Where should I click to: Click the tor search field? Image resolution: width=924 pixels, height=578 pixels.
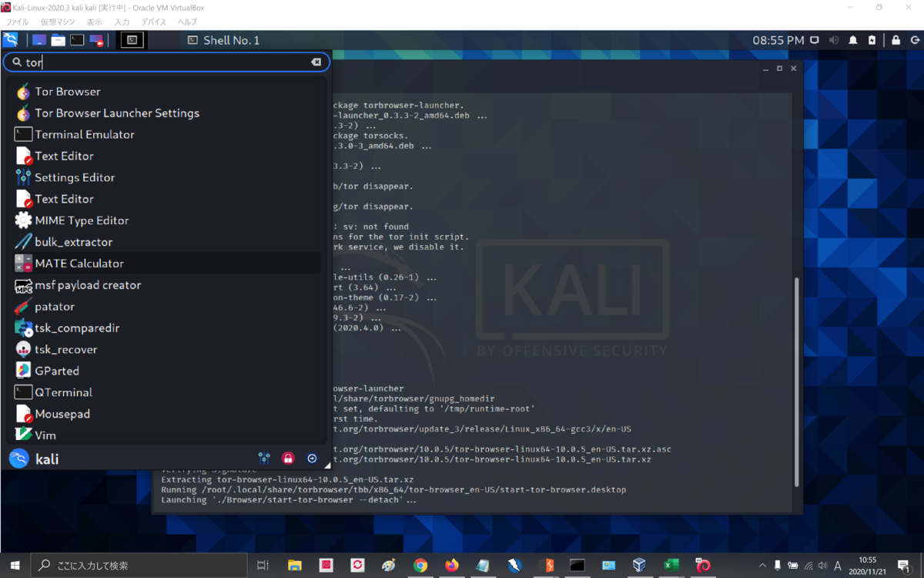pos(166,62)
